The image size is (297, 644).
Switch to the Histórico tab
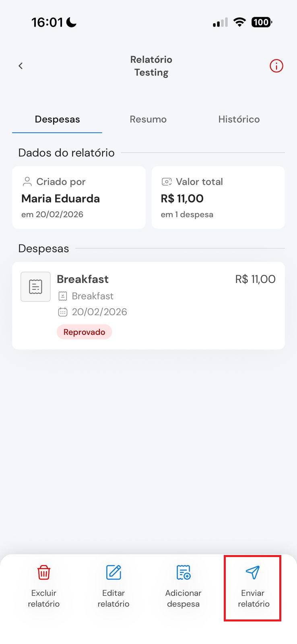coord(239,119)
